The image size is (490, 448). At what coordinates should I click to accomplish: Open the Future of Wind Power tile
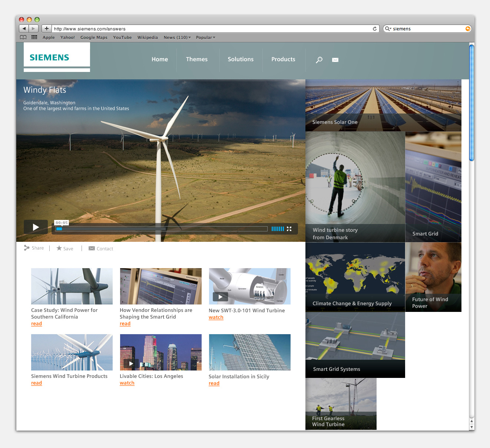click(x=433, y=277)
